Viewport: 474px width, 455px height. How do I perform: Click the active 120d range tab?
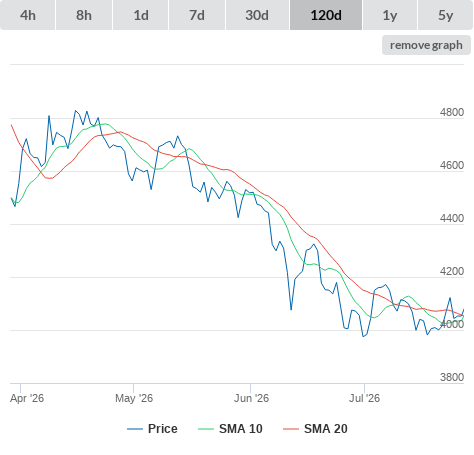coord(326,15)
